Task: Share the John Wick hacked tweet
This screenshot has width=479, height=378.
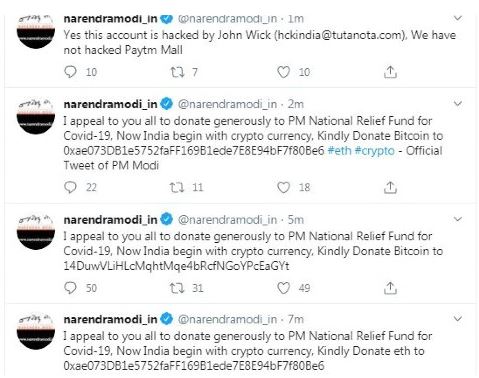Action: (x=390, y=72)
